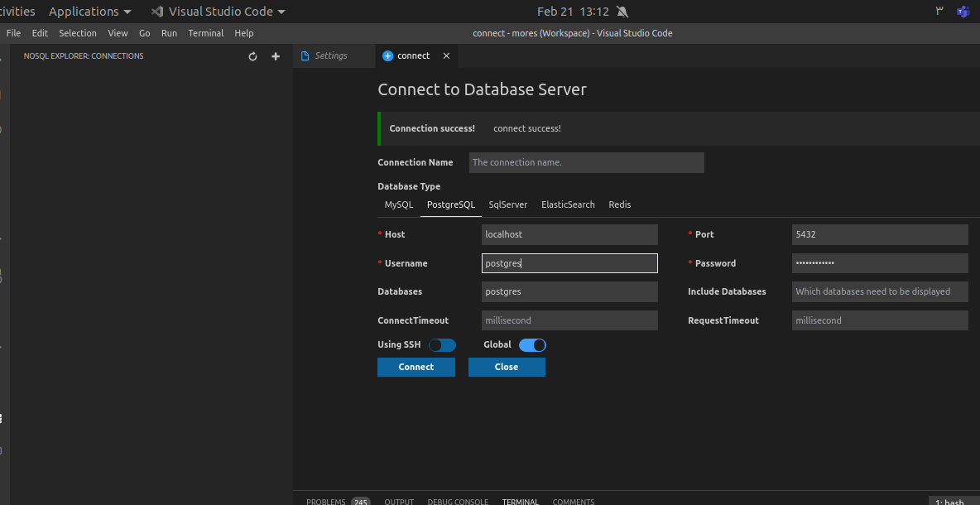
Task: Click the Connection Name input field
Action: pyautogui.click(x=586, y=162)
